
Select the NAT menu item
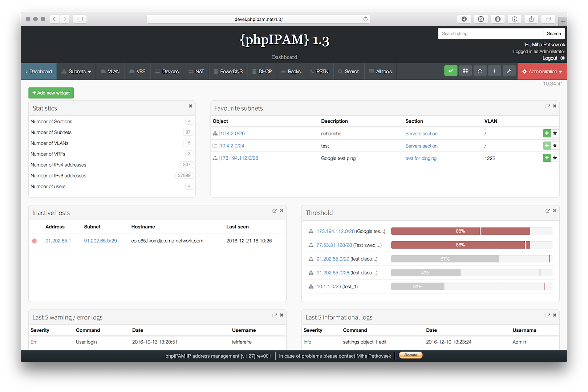196,71
